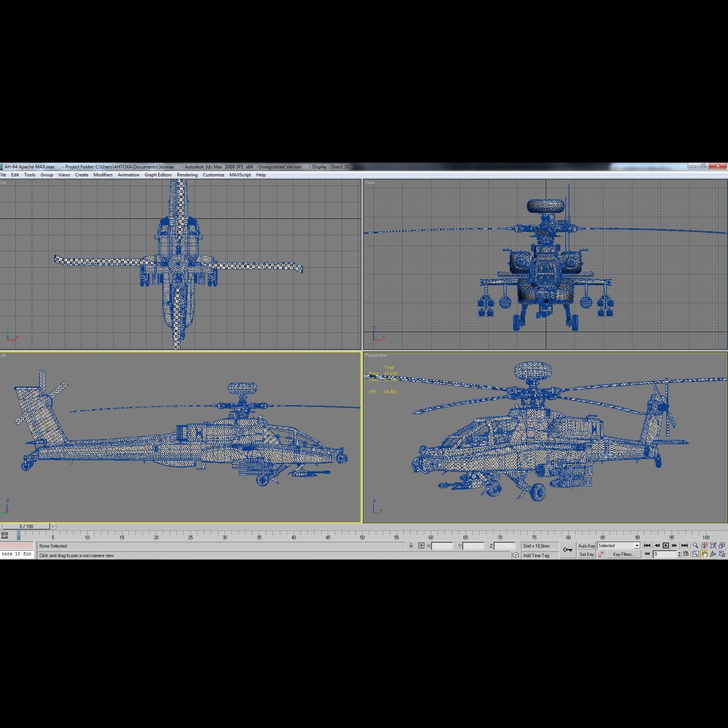Open the Create menu
The width and height of the screenshot is (728, 728).
(82, 175)
